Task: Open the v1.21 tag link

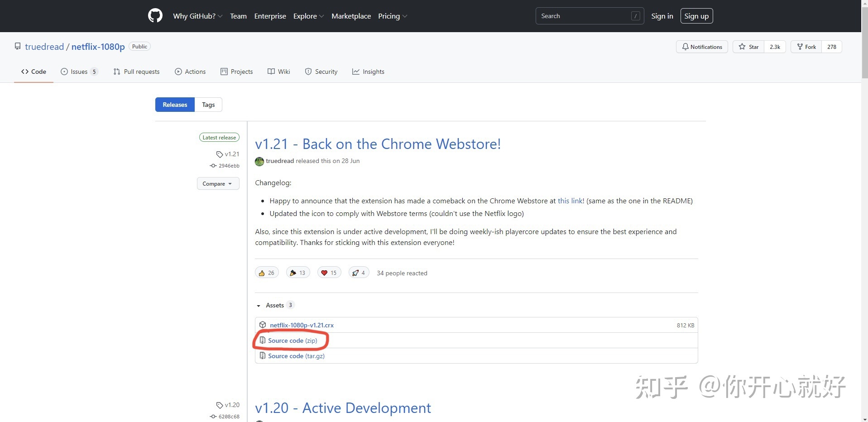Action: pyautogui.click(x=228, y=154)
